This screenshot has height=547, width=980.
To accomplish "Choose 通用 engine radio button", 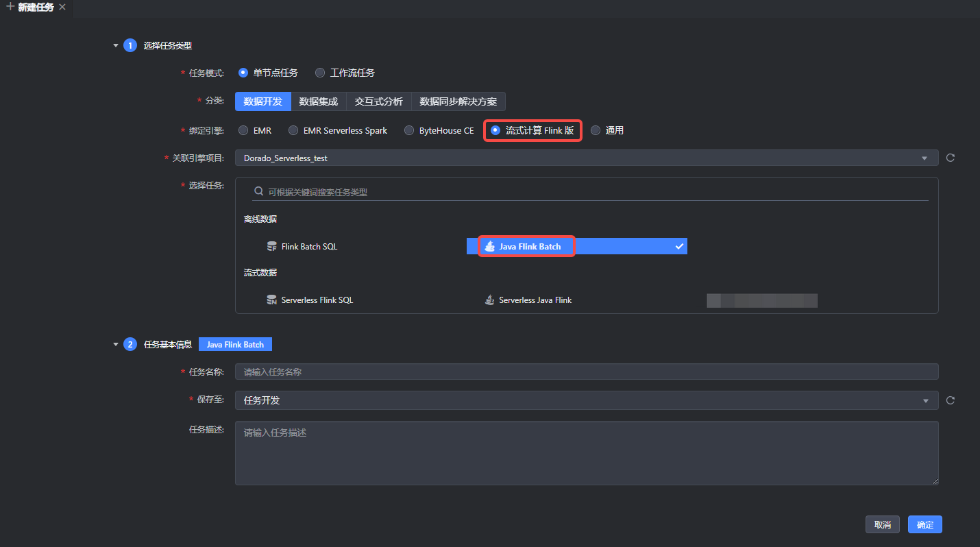I will pos(596,130).
